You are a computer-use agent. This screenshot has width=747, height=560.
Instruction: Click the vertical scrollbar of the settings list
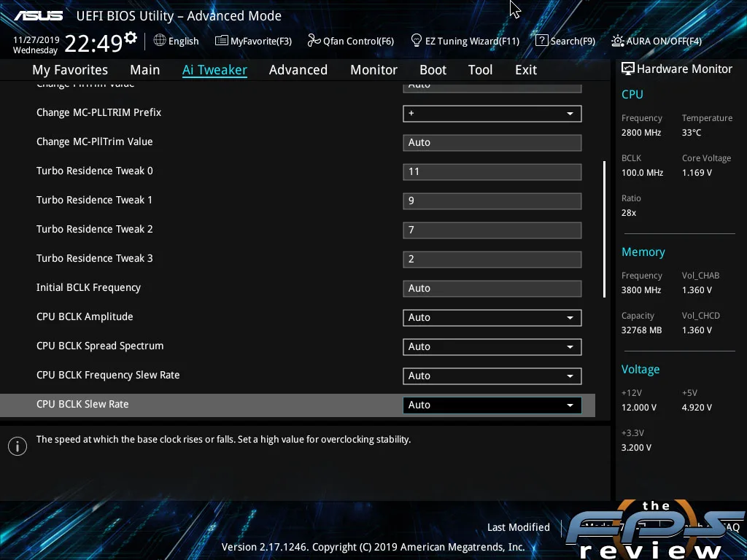point(604,229)
